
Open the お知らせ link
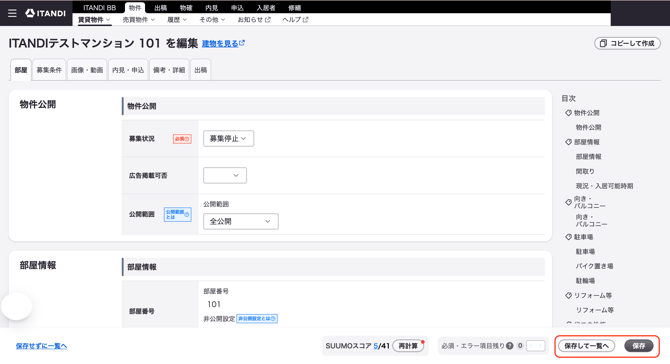254,20
